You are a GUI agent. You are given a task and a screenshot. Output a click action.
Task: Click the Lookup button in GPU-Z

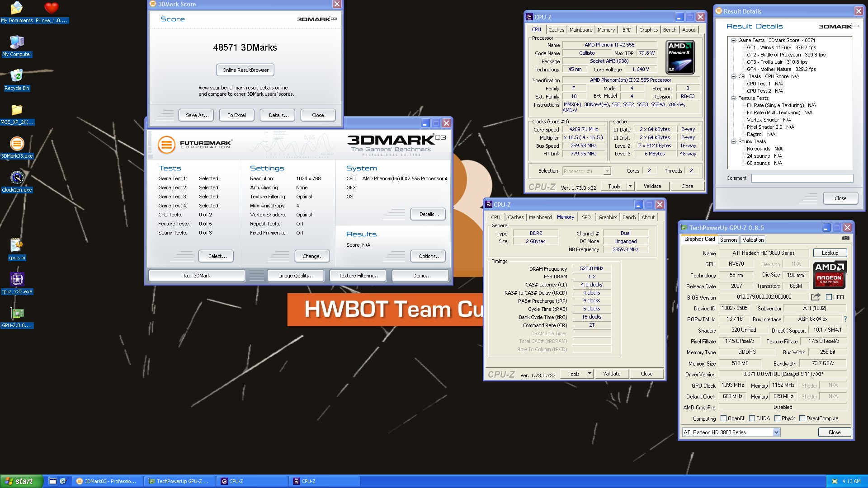click(830, 253)
